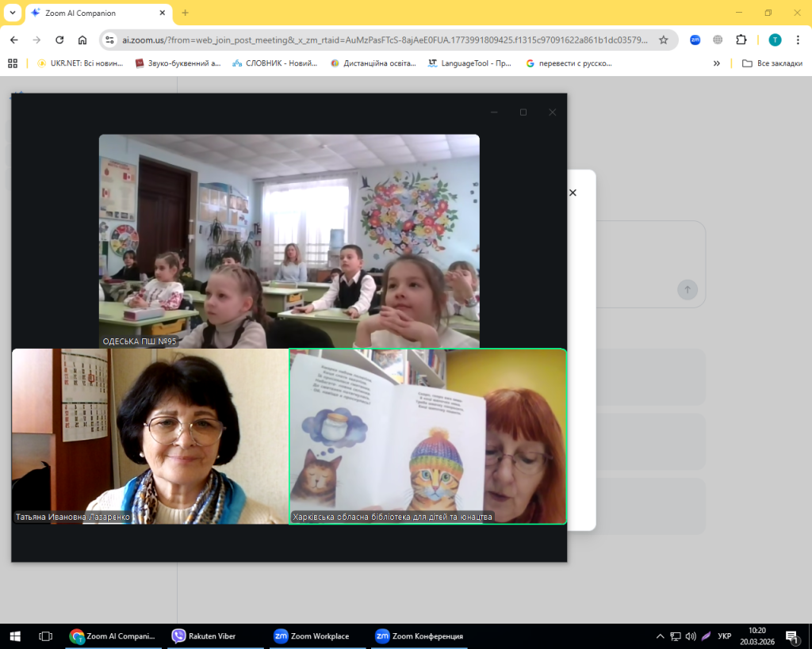Expand the hidden bookmarks overflow chevron

pyautogui.click(x=717, y=63)
